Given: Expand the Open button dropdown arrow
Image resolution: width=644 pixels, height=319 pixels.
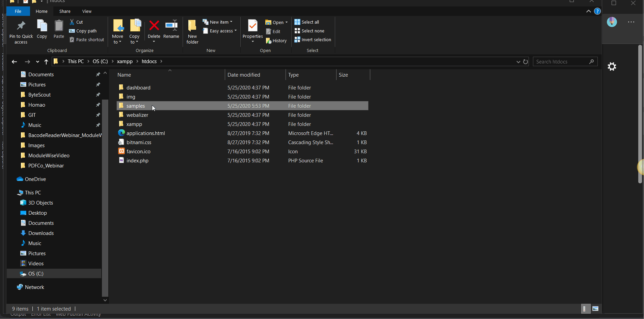Looking at the screenshot, I should 287,22.
